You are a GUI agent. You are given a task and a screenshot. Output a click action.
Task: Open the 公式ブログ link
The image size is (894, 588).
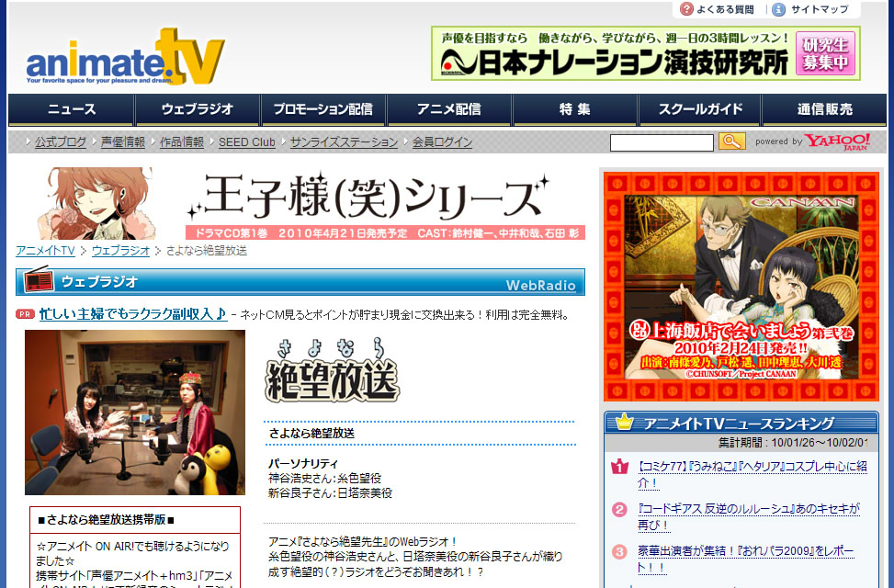(61, 142)
